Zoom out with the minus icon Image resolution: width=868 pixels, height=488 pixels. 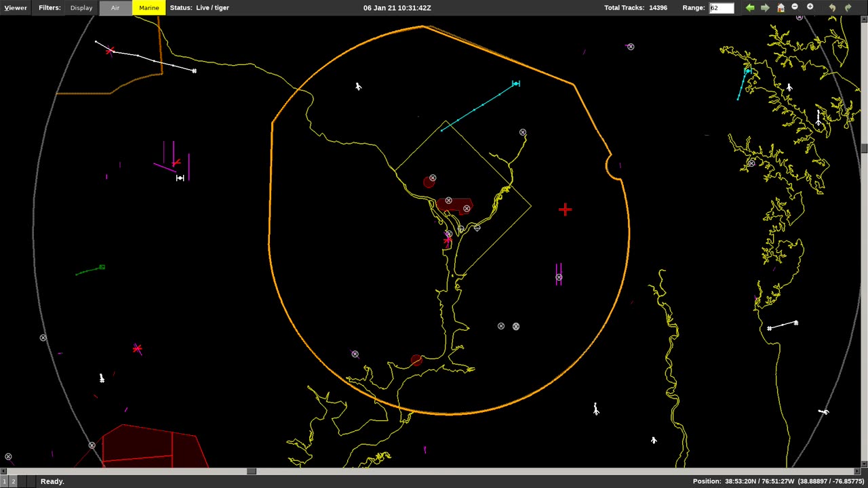pos(795,7)
